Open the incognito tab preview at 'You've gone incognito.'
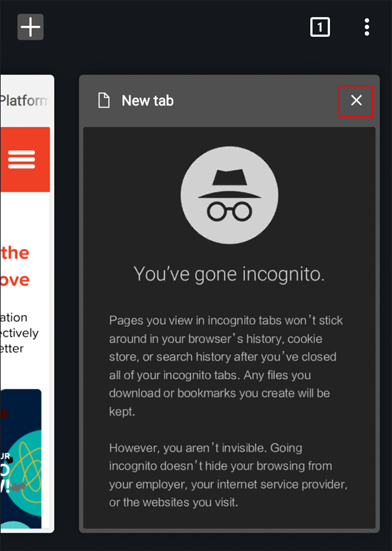The height and width of the screenshot is (551, 392). pos(230,274)
